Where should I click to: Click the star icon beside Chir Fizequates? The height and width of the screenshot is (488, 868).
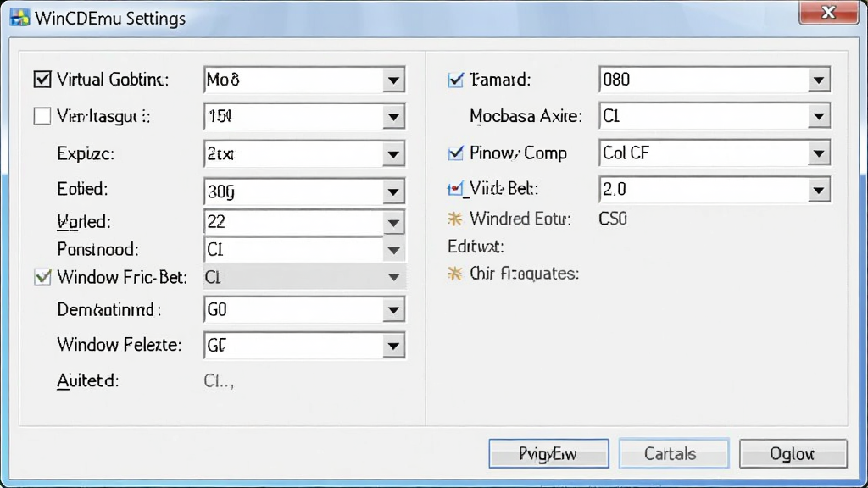pos(455,274)
